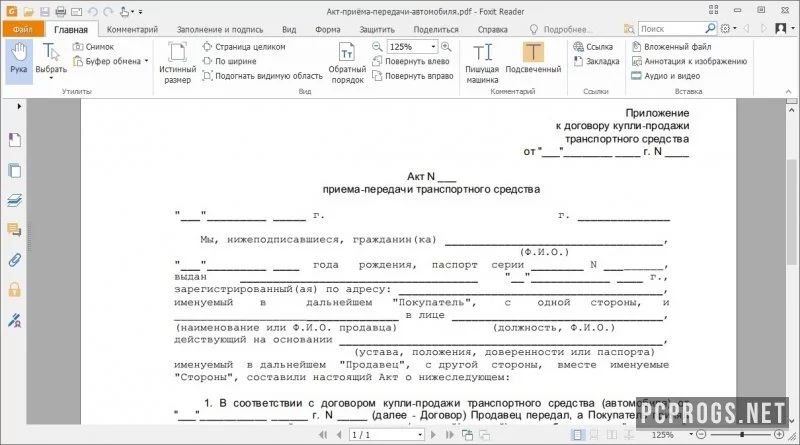Rotate page with Повернуть влево

(411, 61)
